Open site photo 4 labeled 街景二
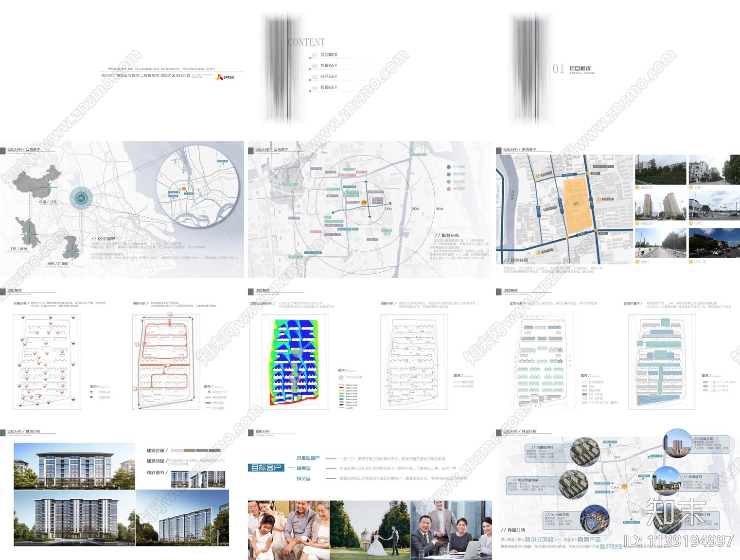This screenshot has height=560, width=740. (714, 206)
